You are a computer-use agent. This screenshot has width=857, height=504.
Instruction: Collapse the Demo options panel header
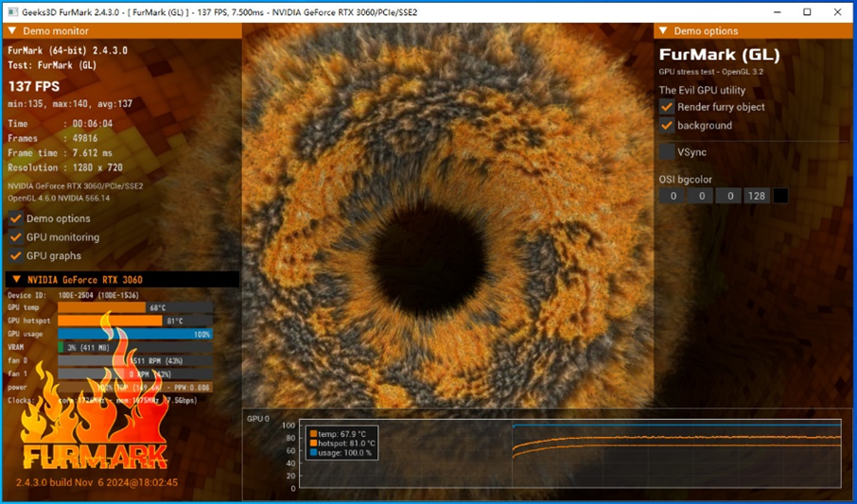[663, 31]
